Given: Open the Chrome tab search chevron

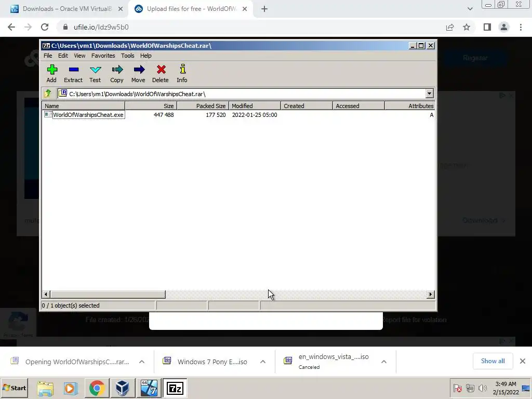Looking at the screenshot, I should [470, 9].
